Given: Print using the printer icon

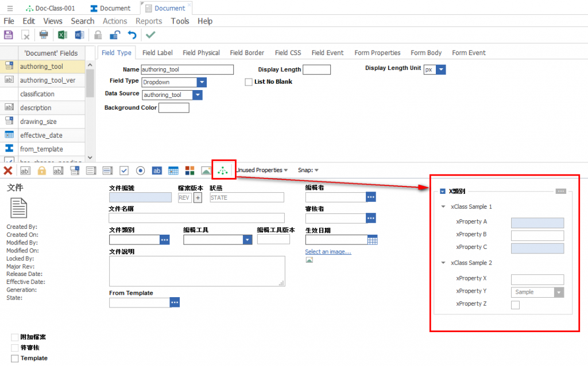Looking at the screenshot, I should coord(44,35).
